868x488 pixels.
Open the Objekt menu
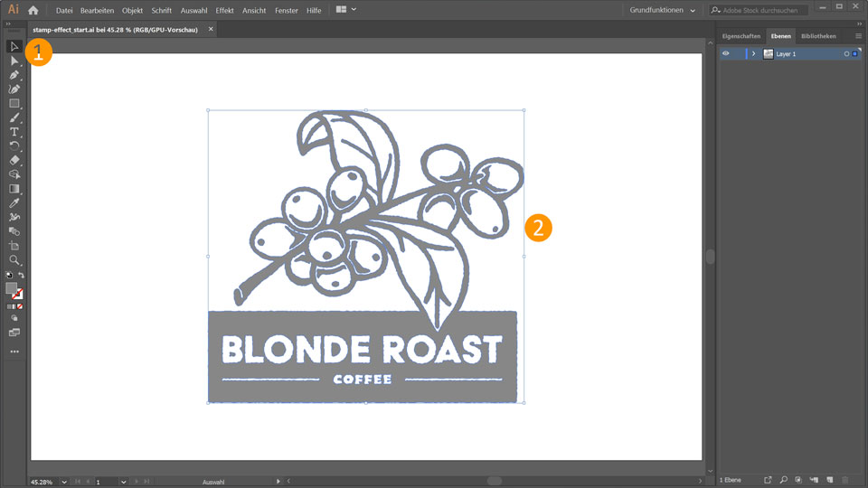pos(132,11)
